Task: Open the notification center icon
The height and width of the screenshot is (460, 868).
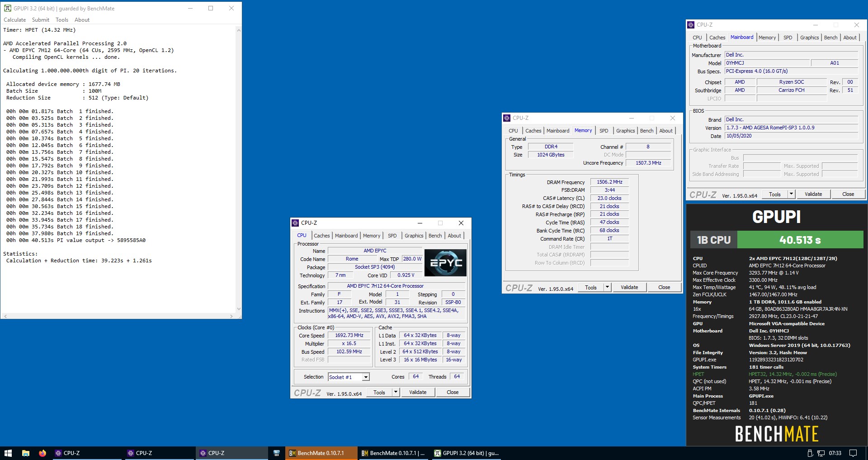Action: pyautogui.click(x=853, y=453)
